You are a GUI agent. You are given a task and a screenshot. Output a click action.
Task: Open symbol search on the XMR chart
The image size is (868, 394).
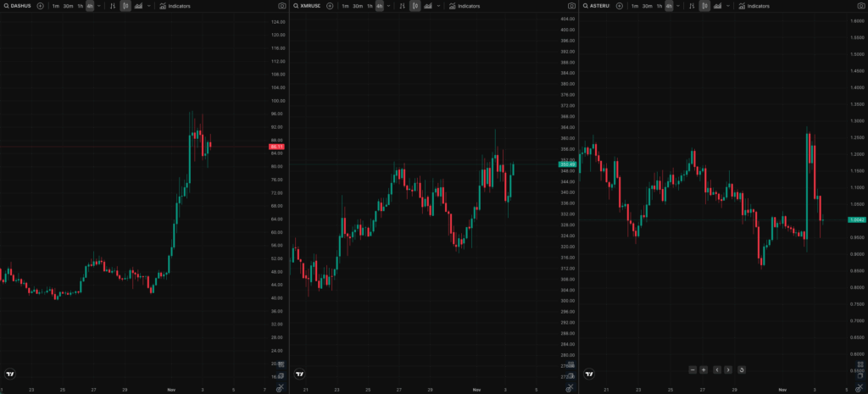click(x=307, y=6)
